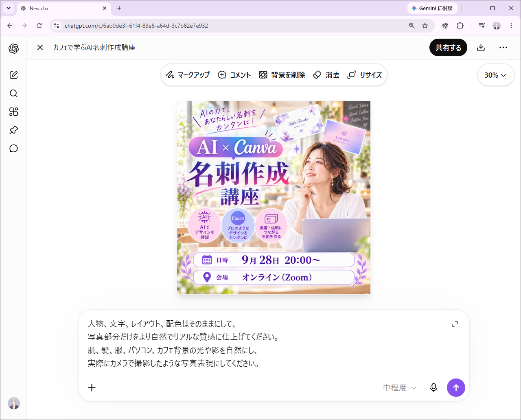The image size is (521, 420).
Task: Open the user profile avatar in sidebar
Action: tap(14, 403)
